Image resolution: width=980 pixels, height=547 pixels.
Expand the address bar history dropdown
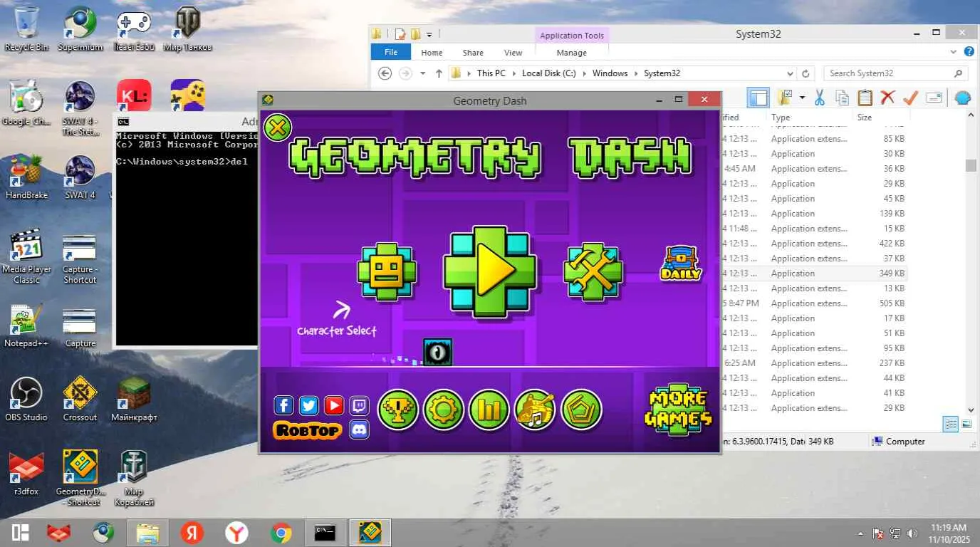click(790, 73)
